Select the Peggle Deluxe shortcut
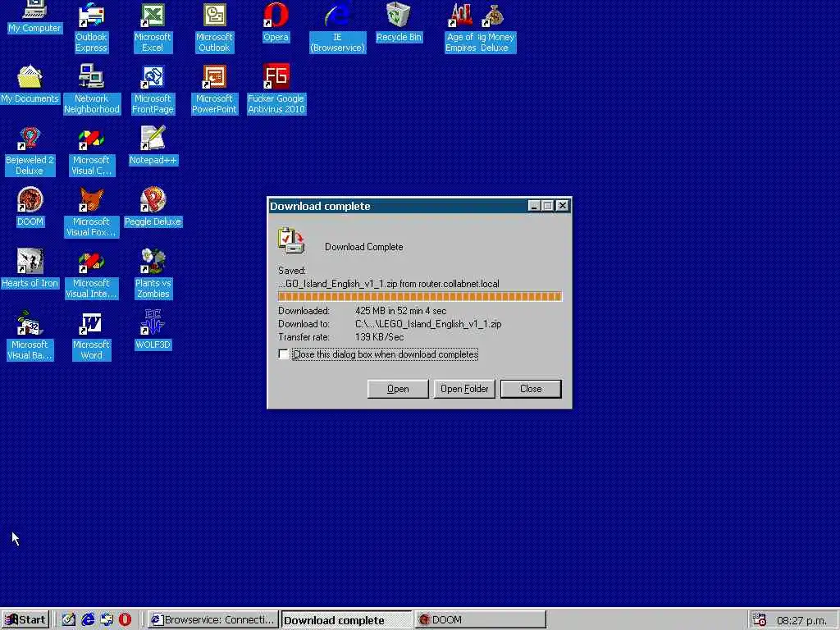Image resolution: width=840 pixels, height=630 pixels. point(153,207)
